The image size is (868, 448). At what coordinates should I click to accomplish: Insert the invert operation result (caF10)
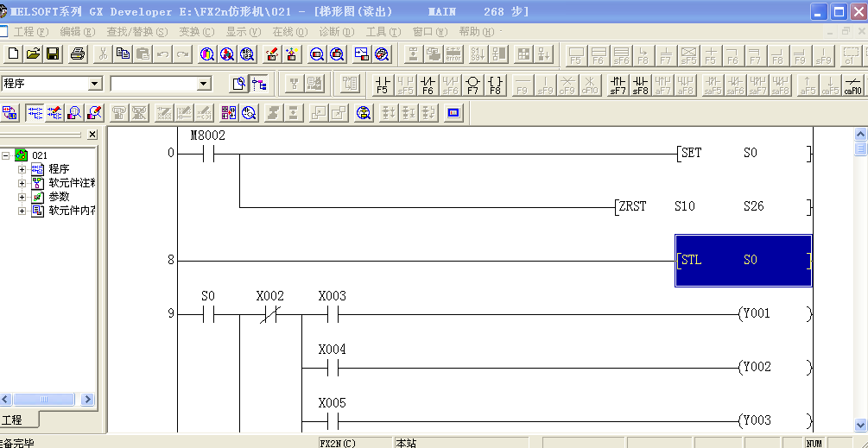[x=852, y=85]
